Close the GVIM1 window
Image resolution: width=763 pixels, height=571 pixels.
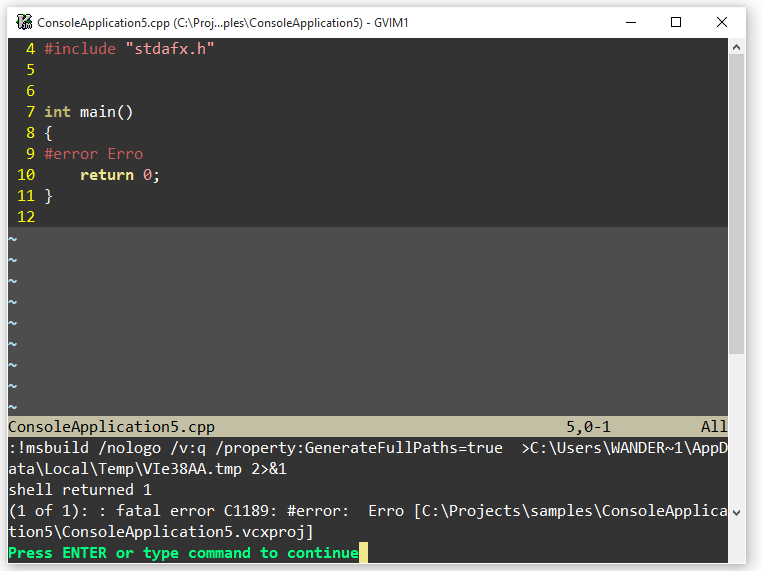722,22
